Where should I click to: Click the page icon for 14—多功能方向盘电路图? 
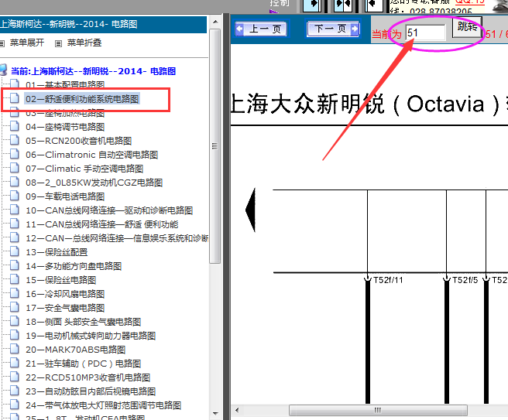[14, 265]
